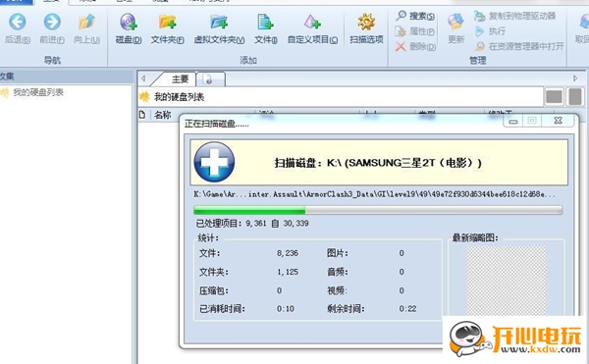Viewport: 589px width, 364px height.
Task: Click the elapsed time value 0:10
Action: click(x=286, y=309)
